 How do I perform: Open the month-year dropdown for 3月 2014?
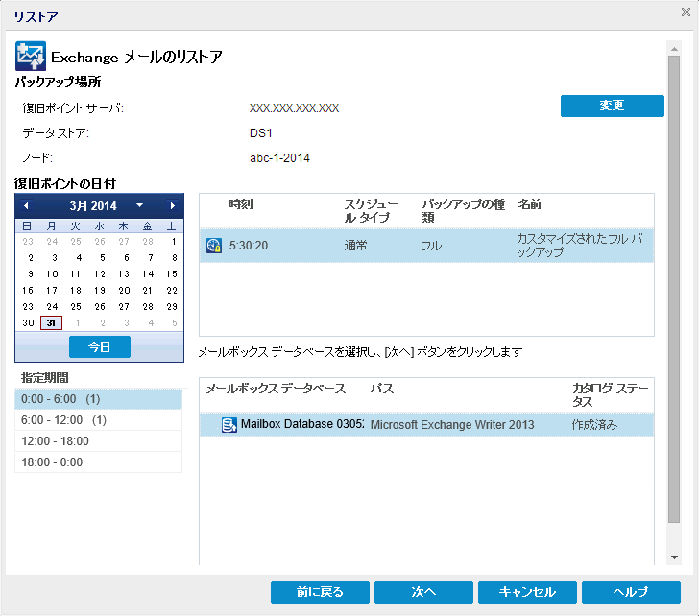139,206
